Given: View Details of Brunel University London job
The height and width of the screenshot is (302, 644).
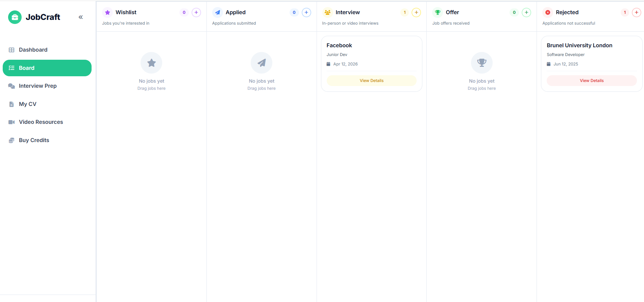Looking at the screenshot, I should coord(592,81).
